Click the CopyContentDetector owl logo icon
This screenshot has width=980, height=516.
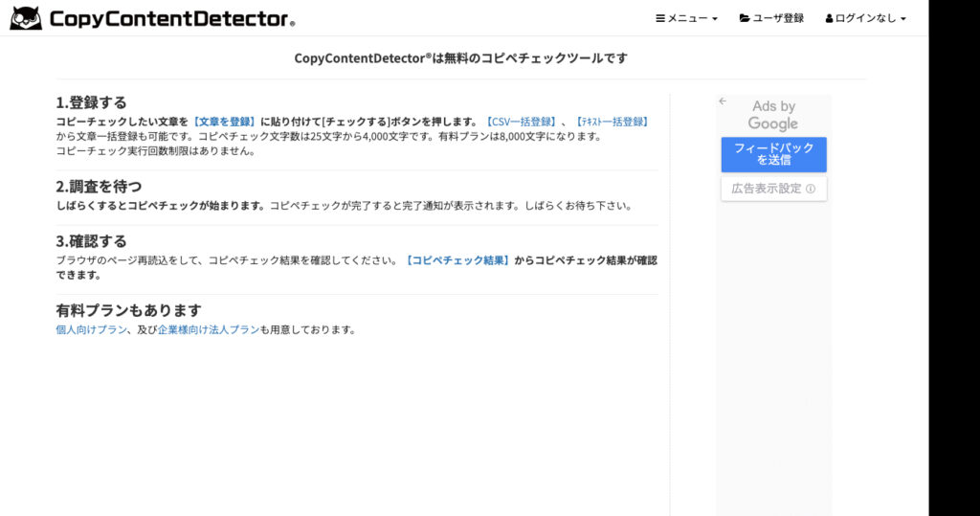26,18
